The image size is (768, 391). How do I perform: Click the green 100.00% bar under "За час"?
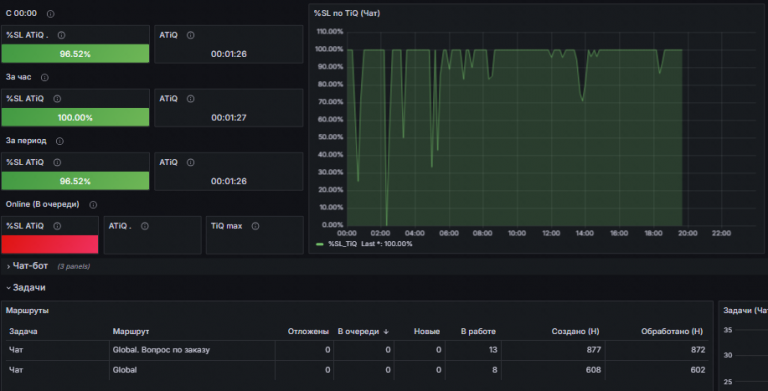pos(75,117)
